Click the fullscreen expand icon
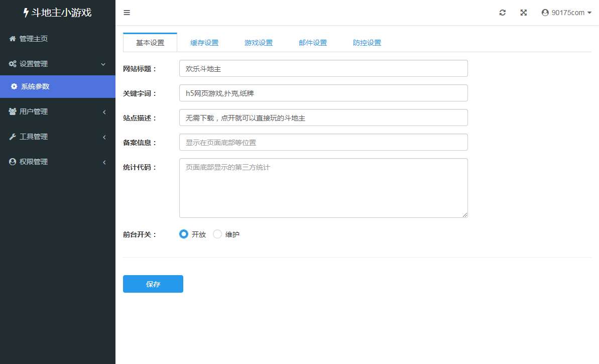This screenshot has height=364, width=599. point(523,13)
